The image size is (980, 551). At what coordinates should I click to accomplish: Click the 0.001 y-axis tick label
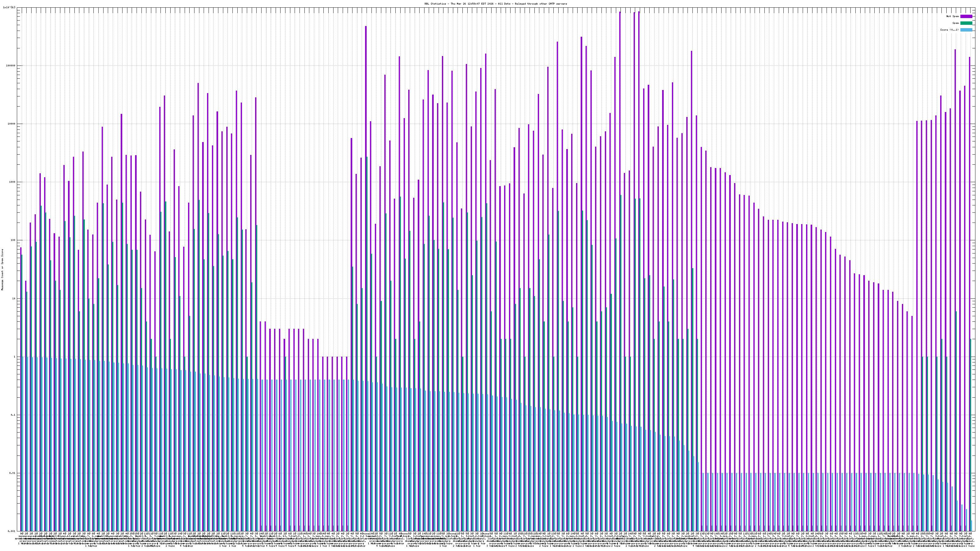pos(11,531)
